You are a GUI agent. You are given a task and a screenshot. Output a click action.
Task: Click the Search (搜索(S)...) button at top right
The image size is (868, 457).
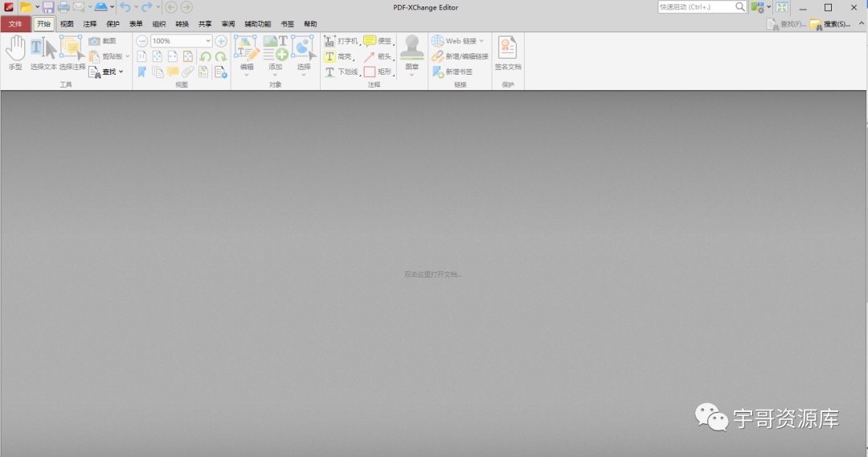pyautogui.click(x=830, y=24)
